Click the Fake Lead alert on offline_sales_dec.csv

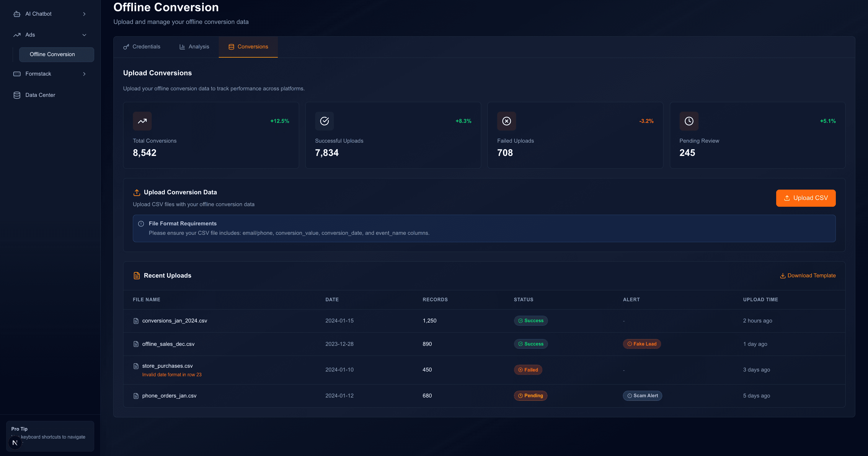pyautogui.click(x=642, y=344)
